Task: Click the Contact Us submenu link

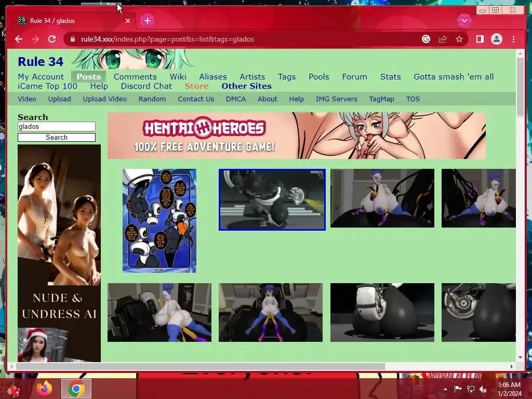Action: 196,99
